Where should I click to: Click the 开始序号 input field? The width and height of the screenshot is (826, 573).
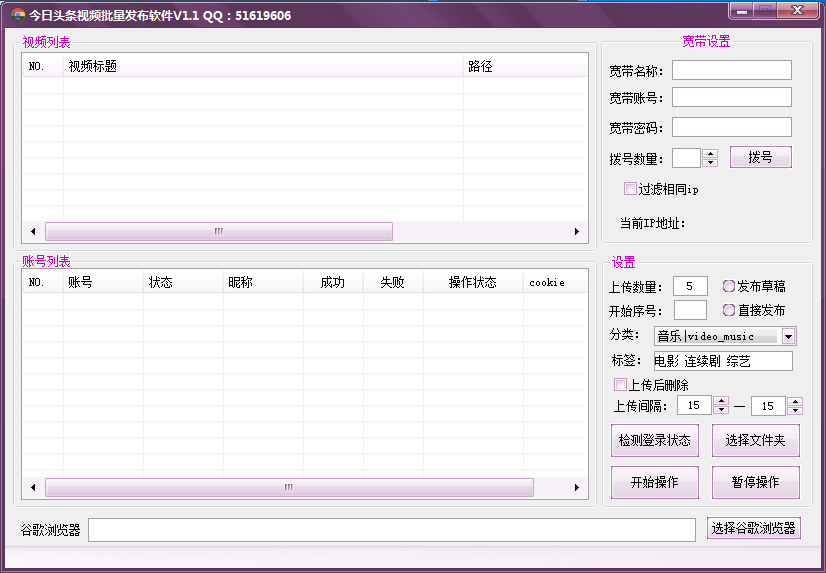click(691, 310)
